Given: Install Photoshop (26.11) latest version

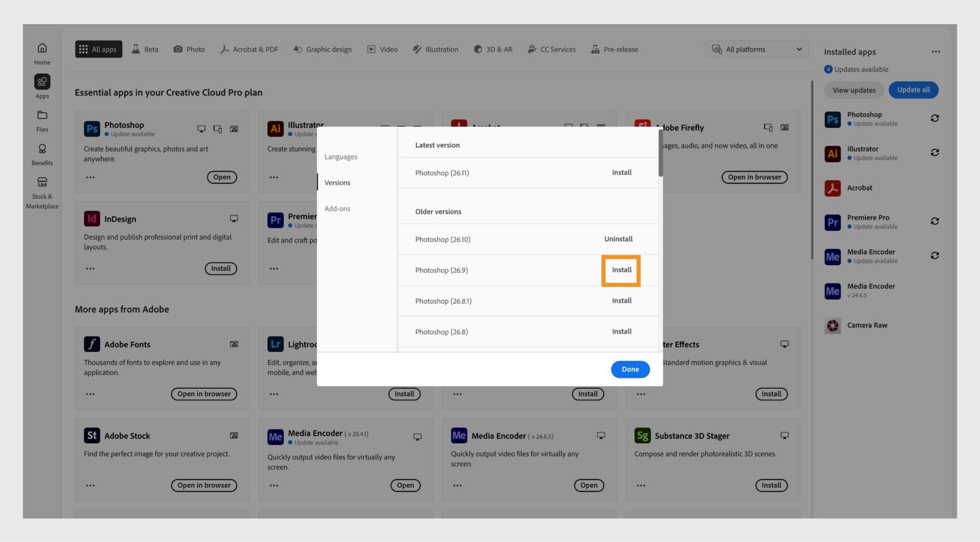Looking at the screenshot, I should 622,173.
